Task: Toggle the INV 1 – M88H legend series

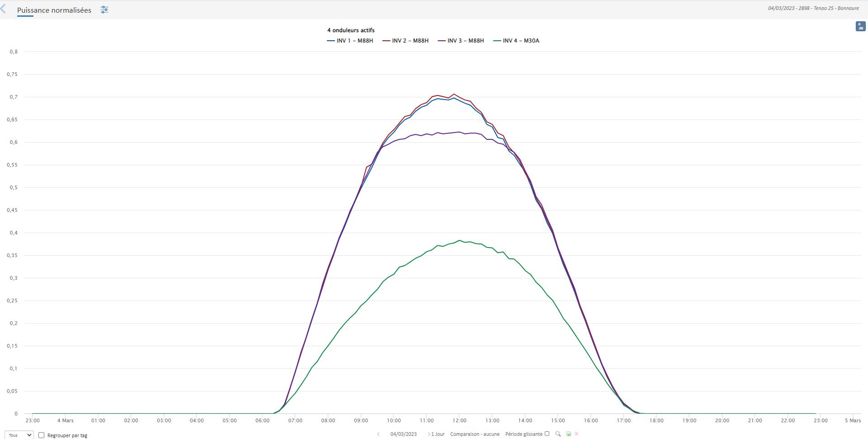Action: tap(350, 41)
